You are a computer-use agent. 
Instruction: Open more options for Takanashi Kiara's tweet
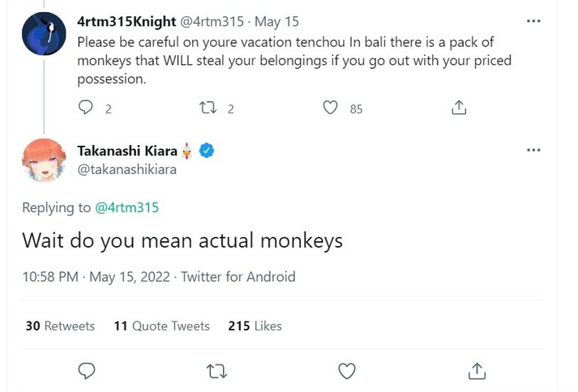pos(533,151)
